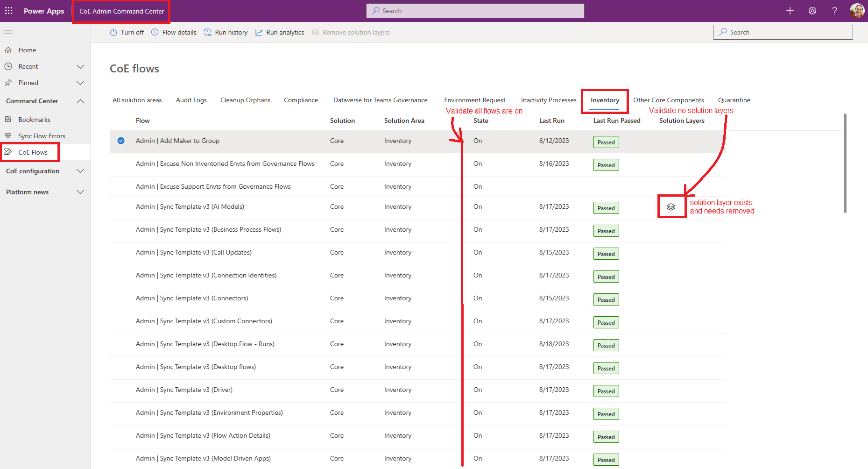Click the Passed status for Sync Template v3 (Connectors)
The height and width of the screenshot is (469, 868).
tap(606, 299)
